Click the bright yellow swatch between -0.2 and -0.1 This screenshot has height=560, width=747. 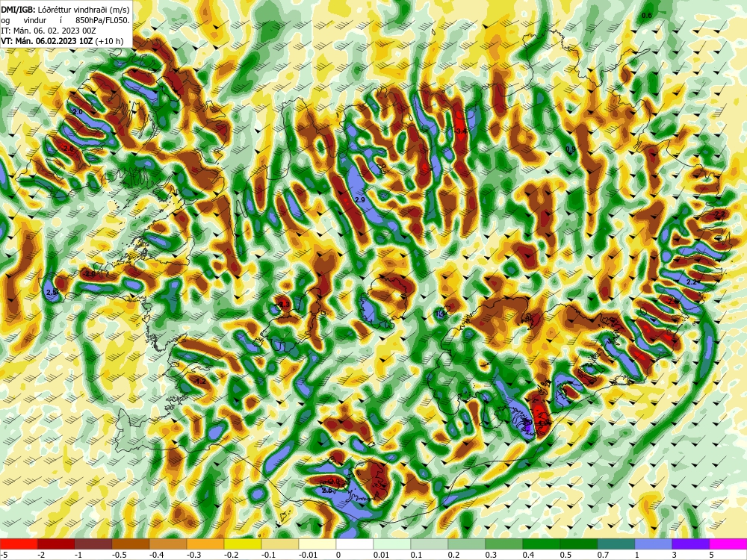tap(243, 544)
